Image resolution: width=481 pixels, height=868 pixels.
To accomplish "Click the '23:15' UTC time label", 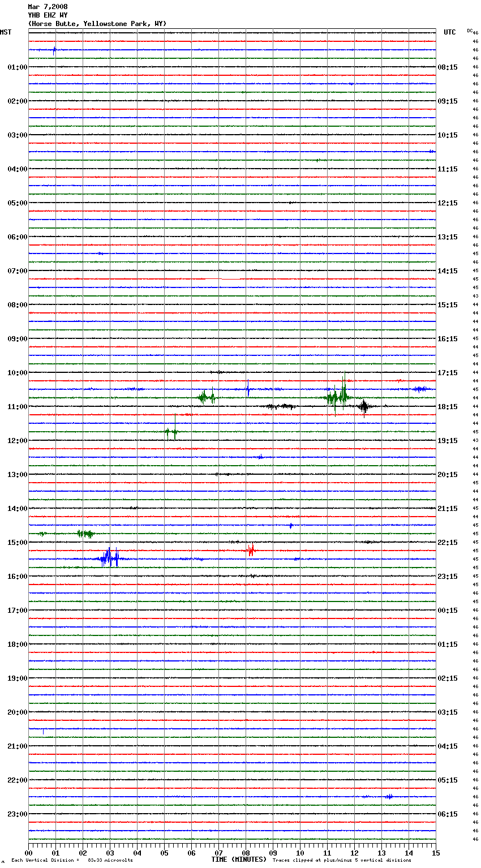I will tap(448, 577).
